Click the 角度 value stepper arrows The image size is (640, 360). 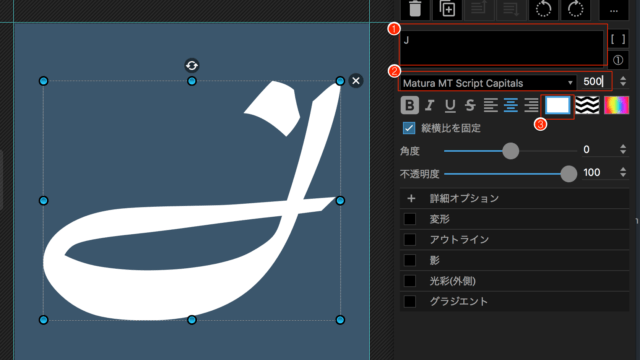point(623,149)
